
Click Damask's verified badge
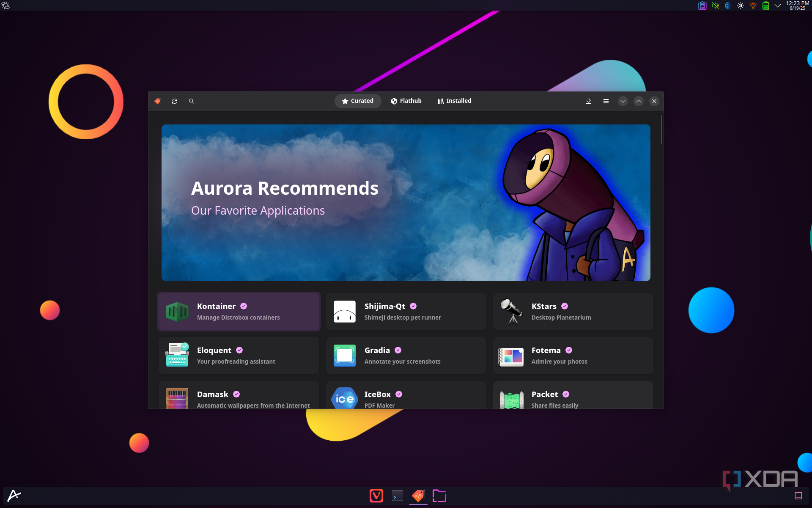click(x=236, y=394)
